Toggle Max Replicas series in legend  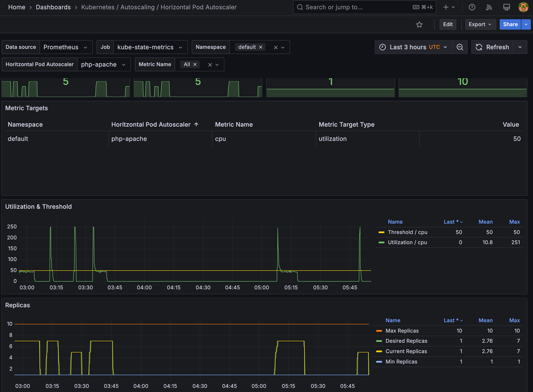pos(402,331)
